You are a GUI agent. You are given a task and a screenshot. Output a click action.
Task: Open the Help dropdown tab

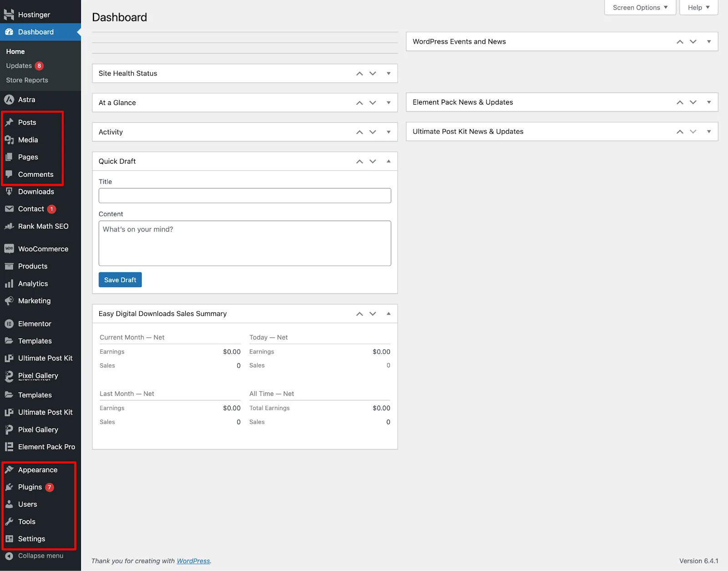(698, 7)
